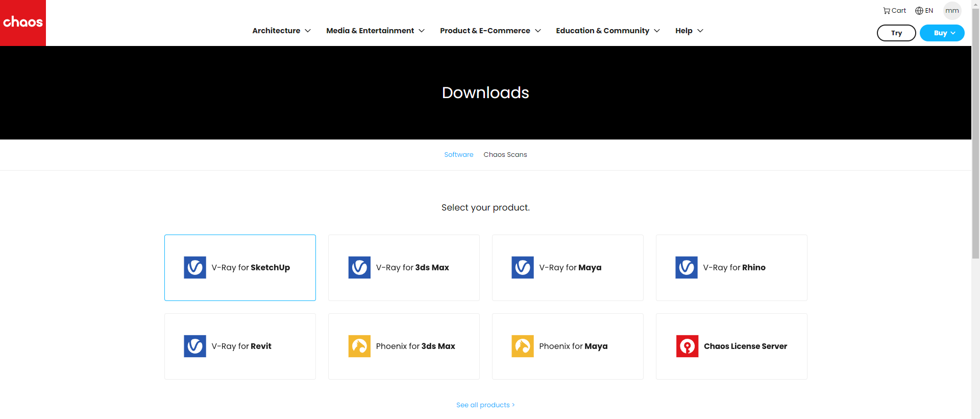Click the V-Ray icon beside 3ds Max

[359, 267]
